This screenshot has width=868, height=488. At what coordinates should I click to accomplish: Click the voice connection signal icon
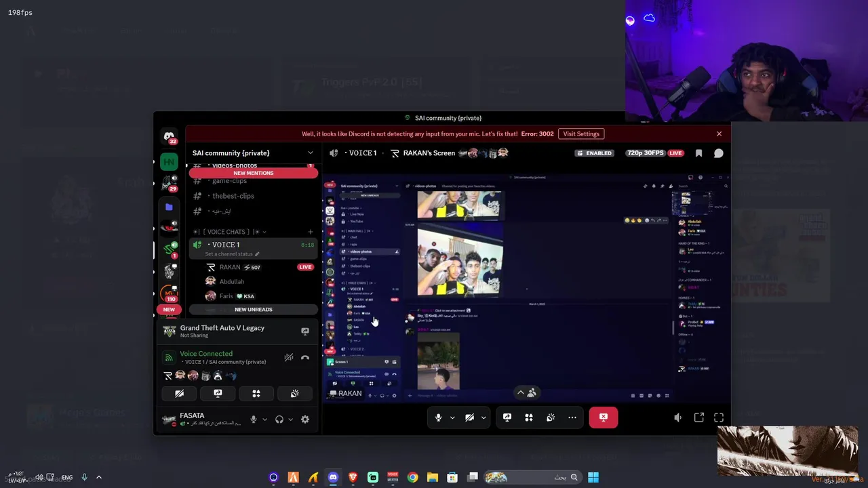click(x=169, y=357)
